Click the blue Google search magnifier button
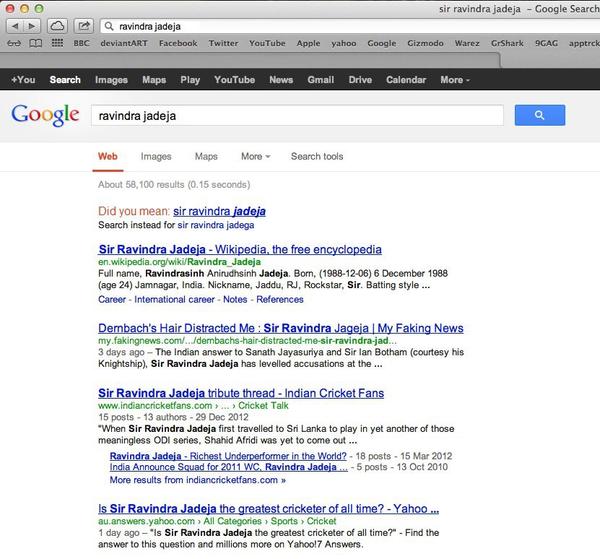 [x=540, y=115]
